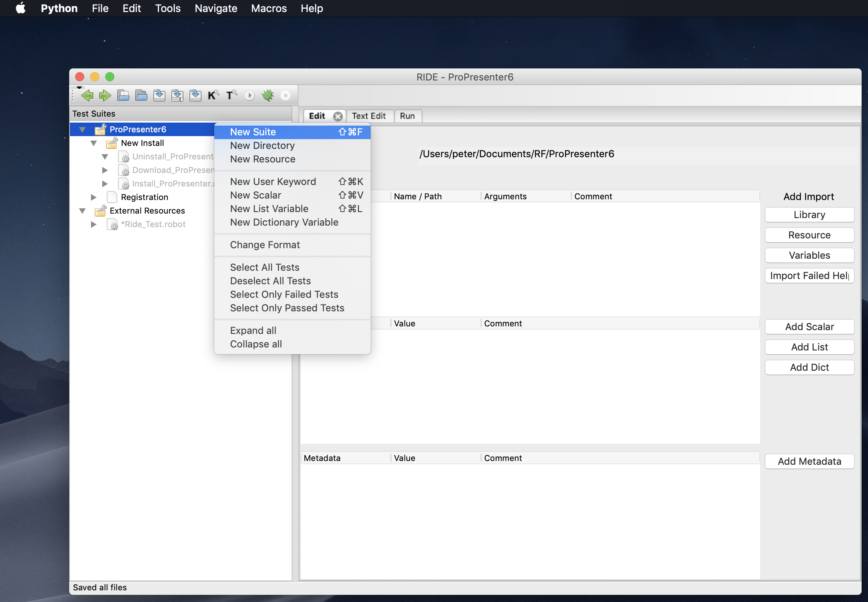Open the Run tab

[408, 116]
